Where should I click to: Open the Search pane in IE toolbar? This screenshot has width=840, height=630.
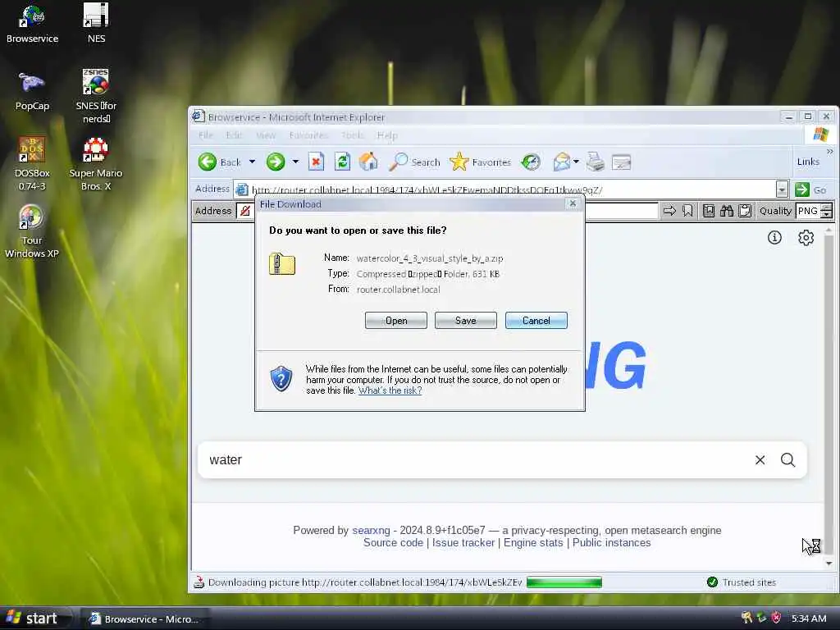414,162
